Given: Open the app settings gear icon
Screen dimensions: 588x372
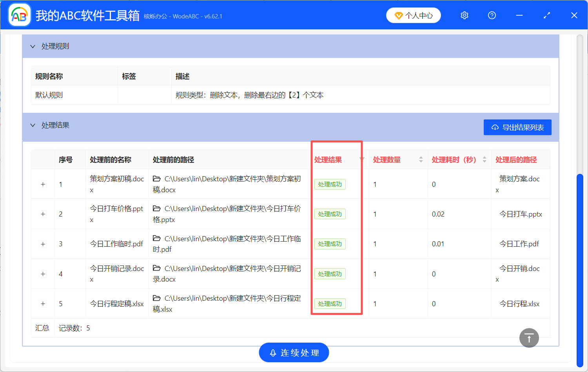Looking at the screenshot, I should pyautogui.click(x=464, y=15).
